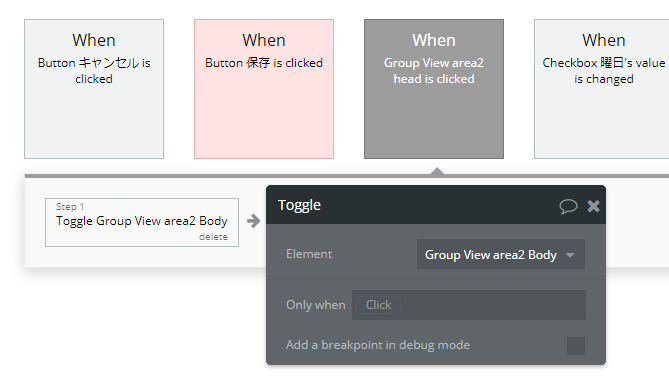Click the pointer triangle below selected event
Viewport: 669px width, 389px height.
tap(437, 171)
